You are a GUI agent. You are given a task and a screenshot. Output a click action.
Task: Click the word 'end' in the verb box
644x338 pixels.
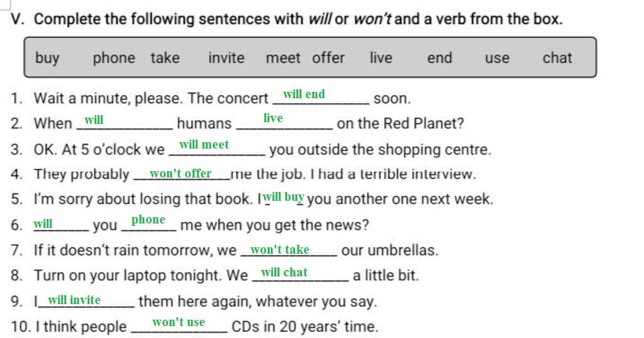tap(440, 59)
